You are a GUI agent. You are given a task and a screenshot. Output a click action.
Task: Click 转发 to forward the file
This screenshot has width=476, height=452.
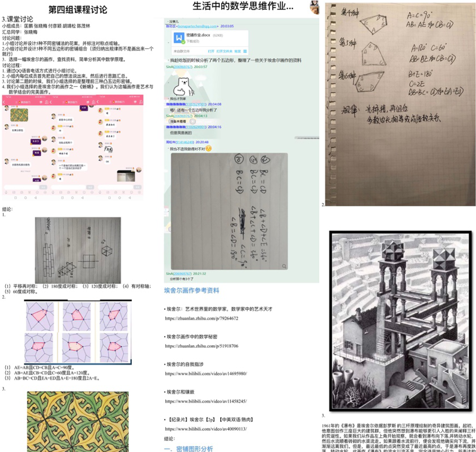pos(237,51)
